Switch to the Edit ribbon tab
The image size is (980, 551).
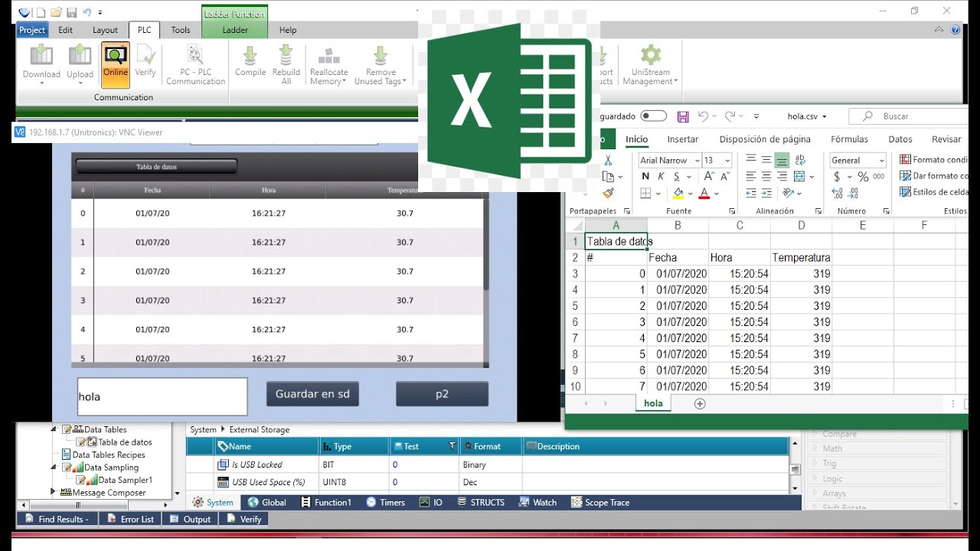tap(66, 30)
